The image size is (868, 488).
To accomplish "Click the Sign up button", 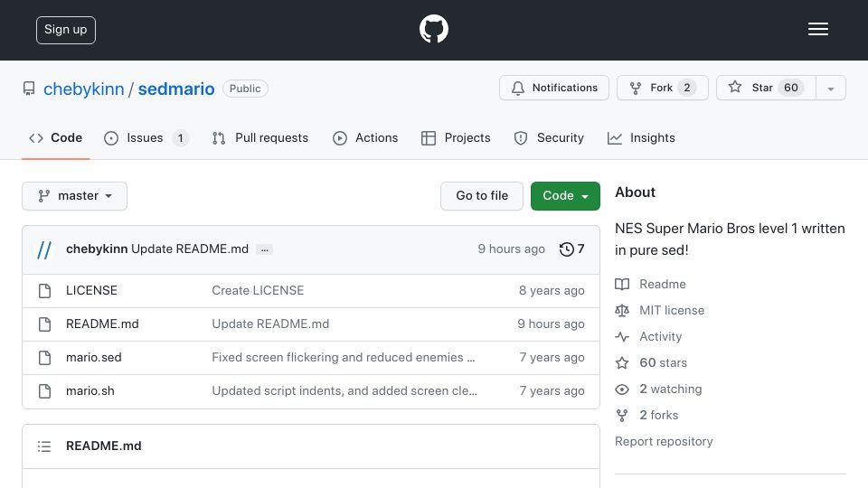I will pyautogui.click(x=66, y=30).
